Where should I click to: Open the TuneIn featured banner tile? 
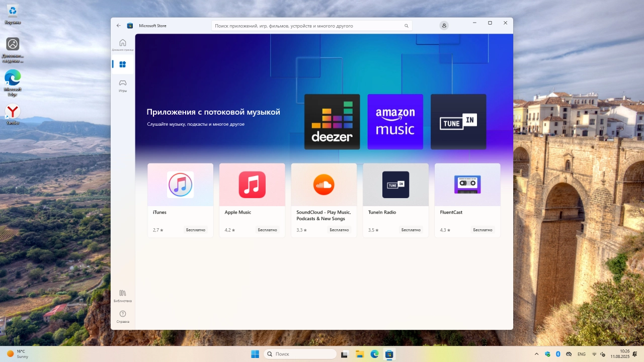[458, 122]
